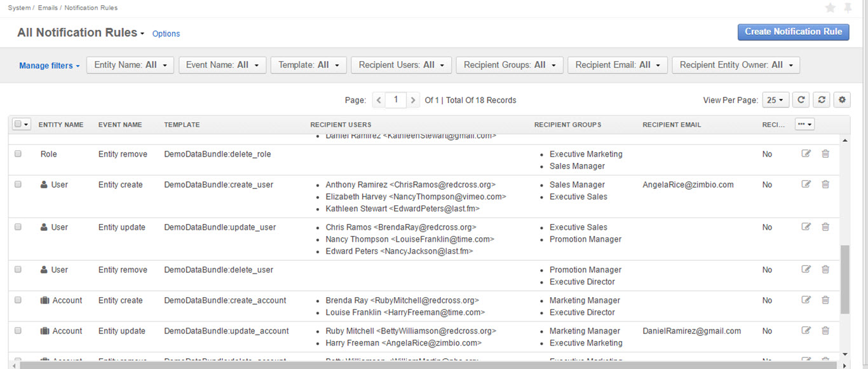Delete the Account Entity create rule
This screenshot has height=369, width=868.
tap(825, 300)
